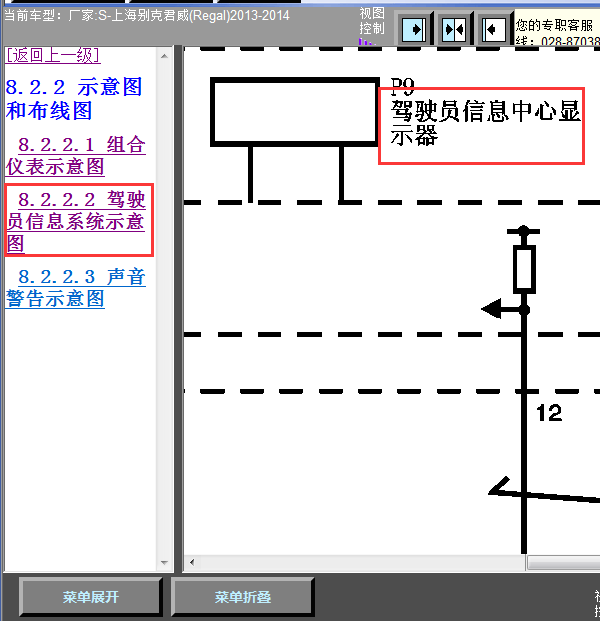
Task: Click the 您的专职客服 notice text
Action: click(x=554, y=26)
